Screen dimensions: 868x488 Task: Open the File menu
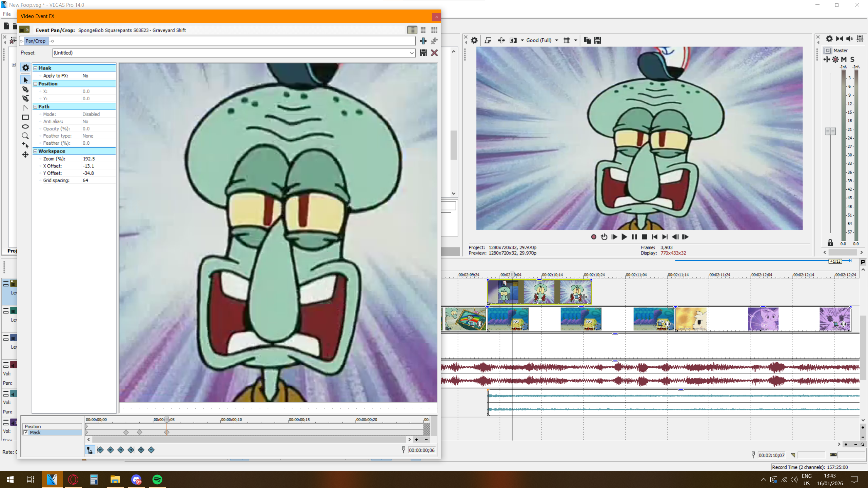[7, 14]
